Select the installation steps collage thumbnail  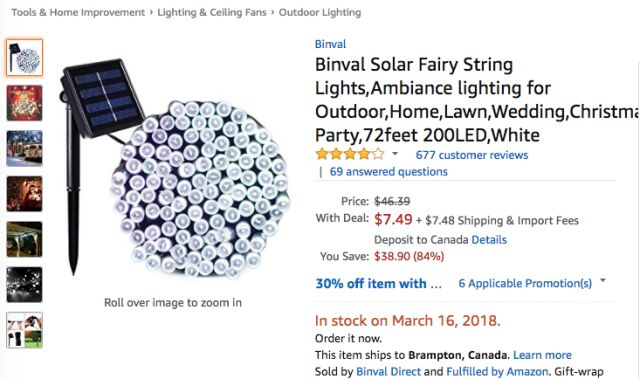[24, 330]
